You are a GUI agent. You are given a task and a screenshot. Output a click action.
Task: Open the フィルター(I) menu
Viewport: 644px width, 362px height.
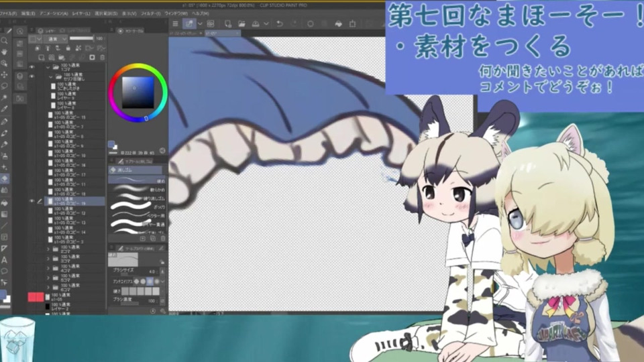coord(150,13)
